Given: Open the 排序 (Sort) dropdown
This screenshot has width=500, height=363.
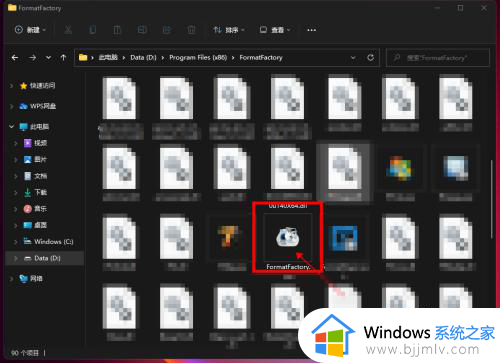Looking at the screenshot, I should pos(229,30).
